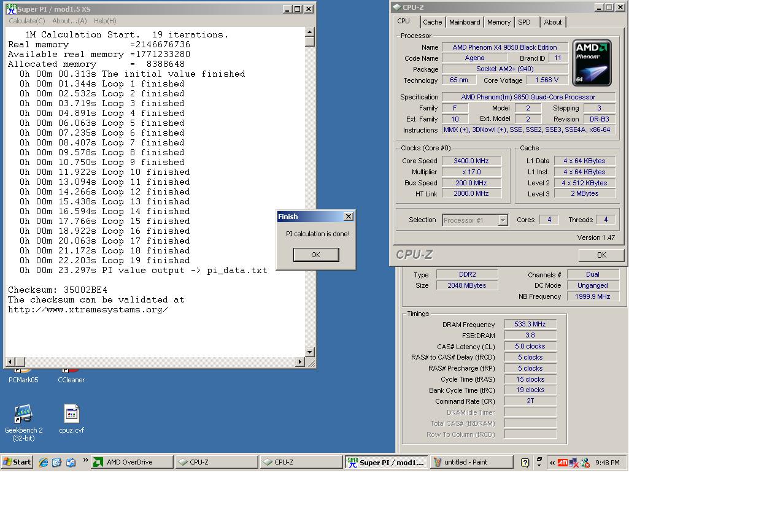This screenshot has width=772, height=532.
Task: Switch to the second CPU-Z taskbar button
Action: coord(301,462)
